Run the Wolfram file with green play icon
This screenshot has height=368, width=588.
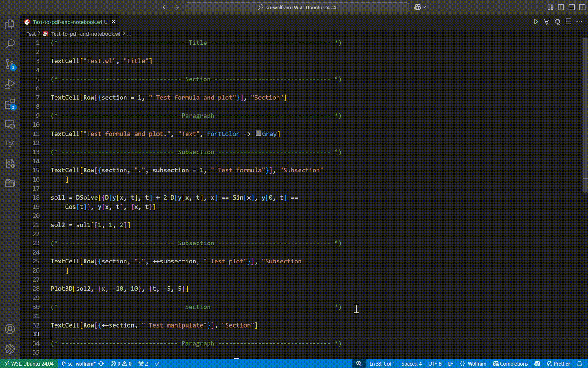(x=536, y=22)
